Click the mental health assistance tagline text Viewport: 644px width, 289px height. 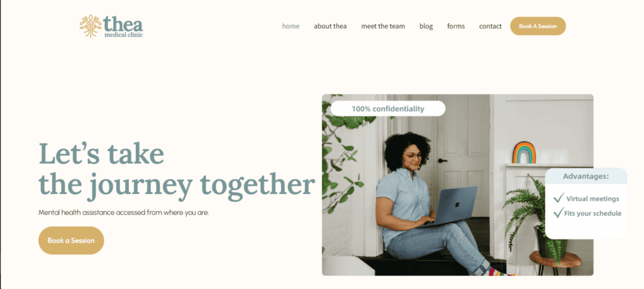click(124, 213)
